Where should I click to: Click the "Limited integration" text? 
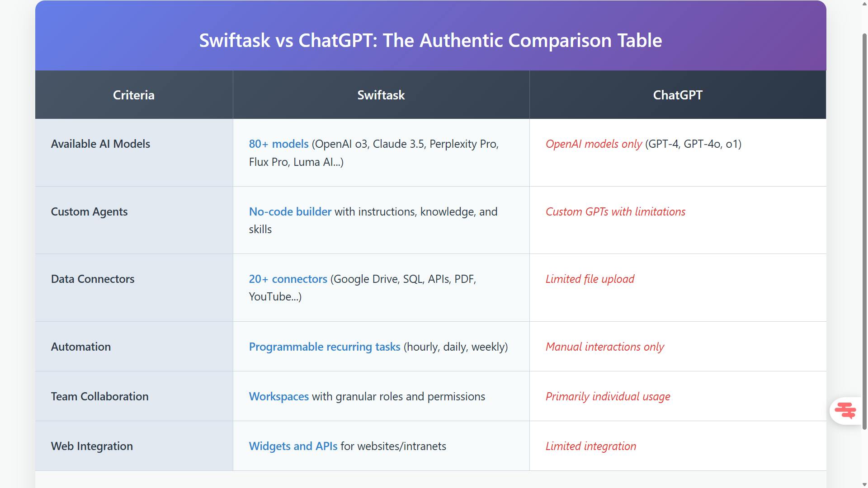590,446
